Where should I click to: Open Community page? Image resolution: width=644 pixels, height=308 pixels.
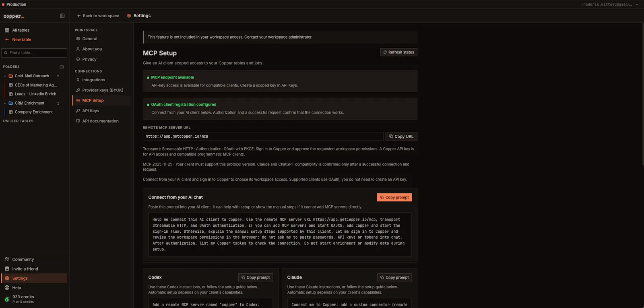(34, 259)
